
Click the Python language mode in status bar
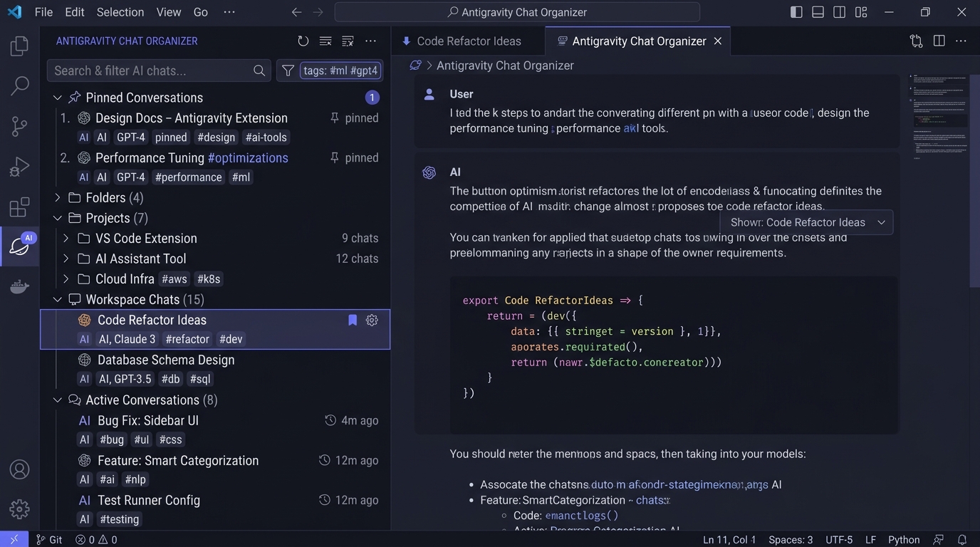click(904, 540)
